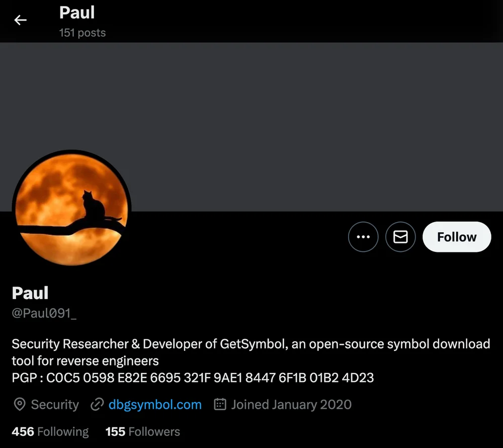
Task: Click the chain link icon
Action: pos(97,404)
